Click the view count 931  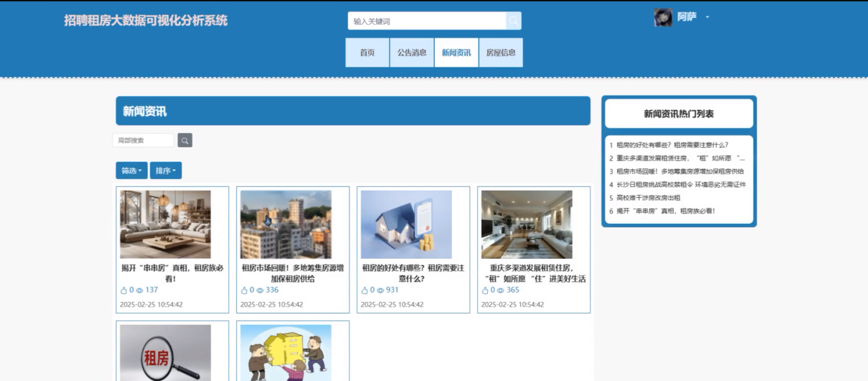[x=392, y=290]
